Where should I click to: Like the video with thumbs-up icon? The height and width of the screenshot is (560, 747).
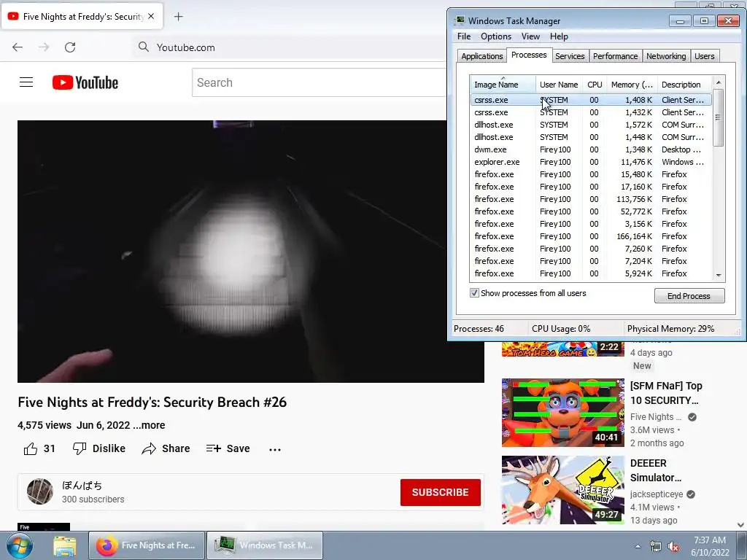31,448
